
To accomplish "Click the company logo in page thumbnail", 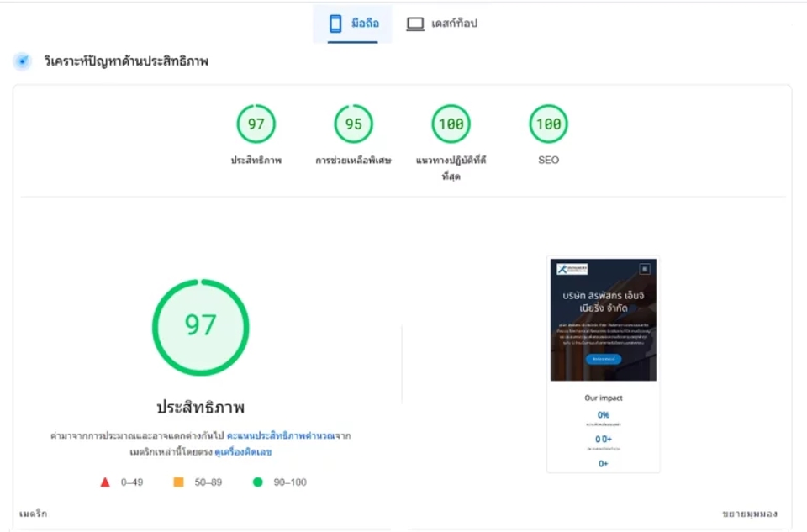I will click(572, 269).
